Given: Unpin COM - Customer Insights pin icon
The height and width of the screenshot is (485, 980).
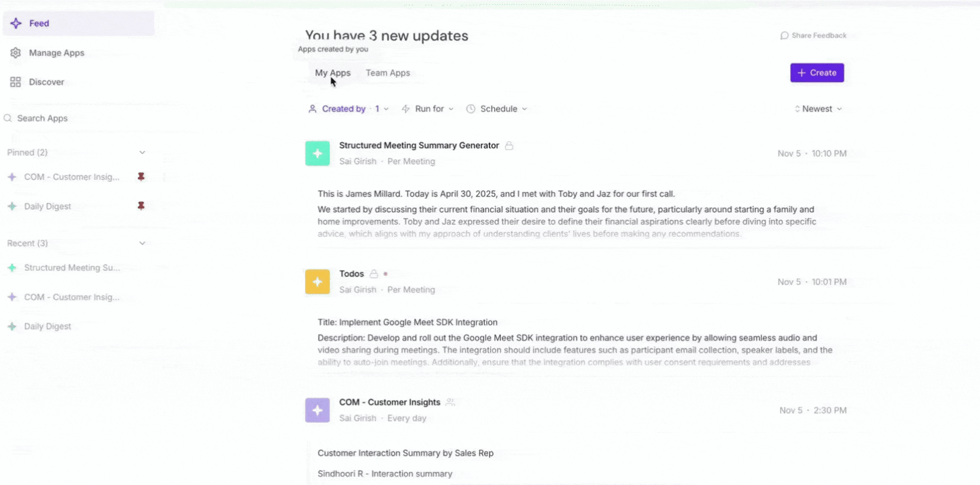Looking at the screenshot, I should [x=141, y=177].
